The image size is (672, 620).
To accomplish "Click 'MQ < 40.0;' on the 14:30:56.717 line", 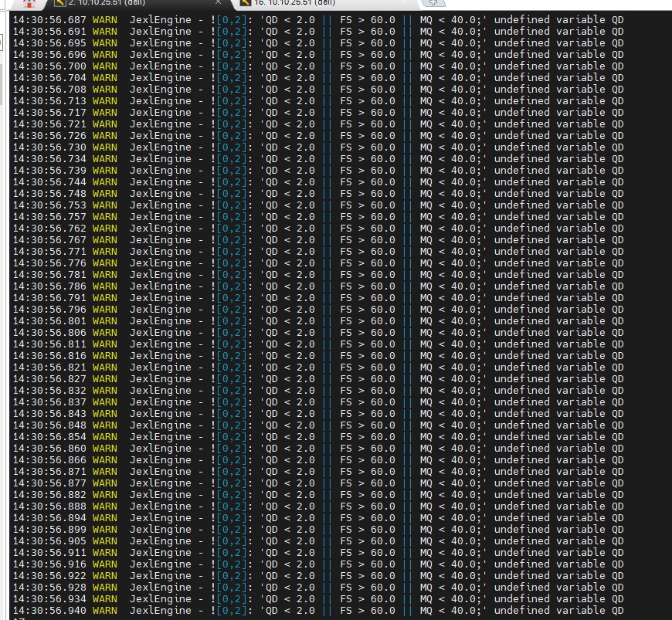I will (452, 112).
